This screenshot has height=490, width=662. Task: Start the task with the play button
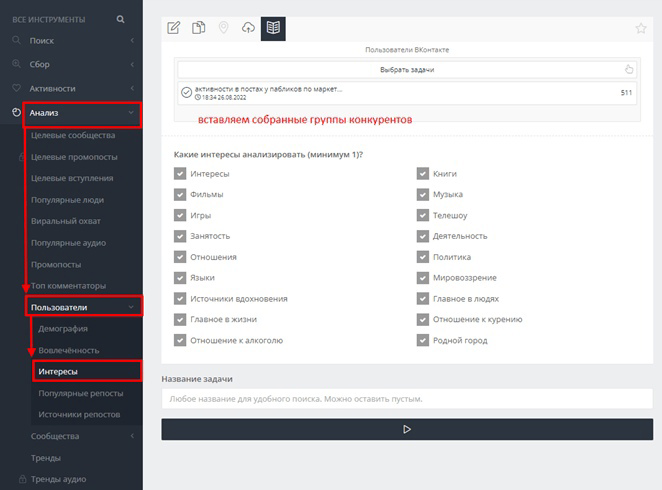point(407,429)
